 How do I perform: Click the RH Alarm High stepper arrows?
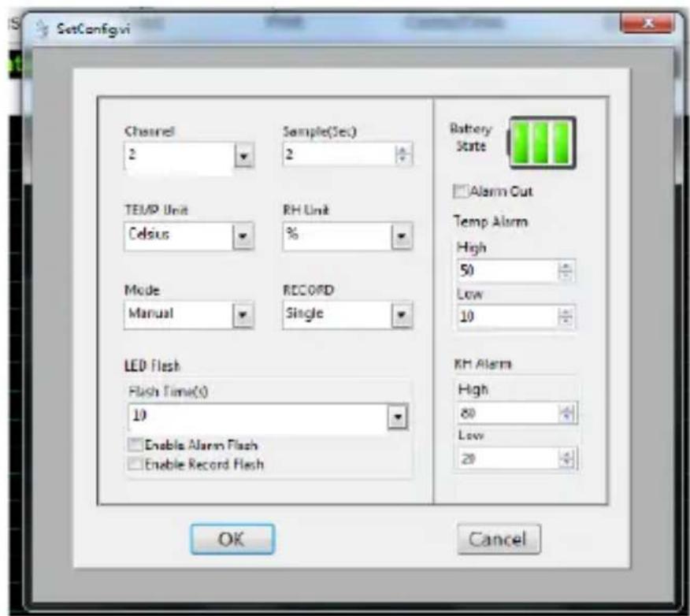point(567,414)
